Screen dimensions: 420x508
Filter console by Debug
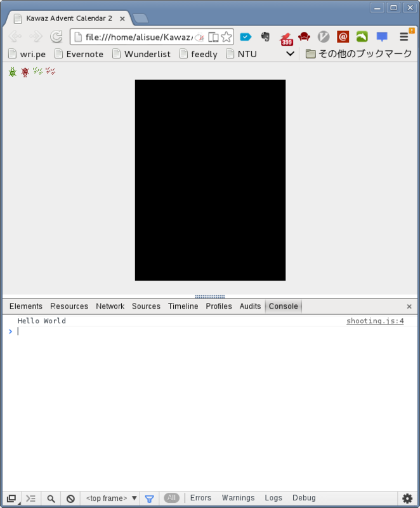pyautogui.click(x=304, y=498)
